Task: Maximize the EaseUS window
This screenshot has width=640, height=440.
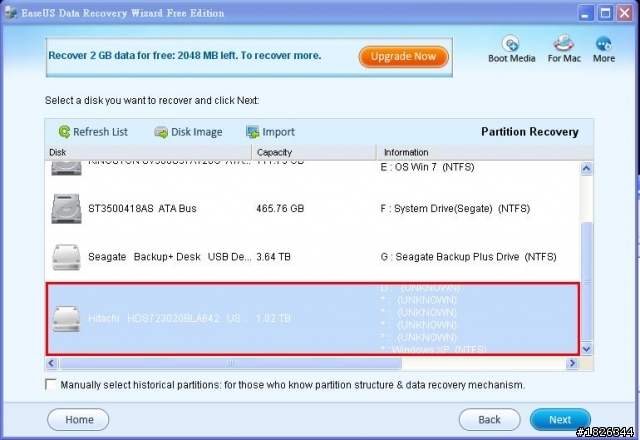Action: pyautogui.click(x=605, y=13)
